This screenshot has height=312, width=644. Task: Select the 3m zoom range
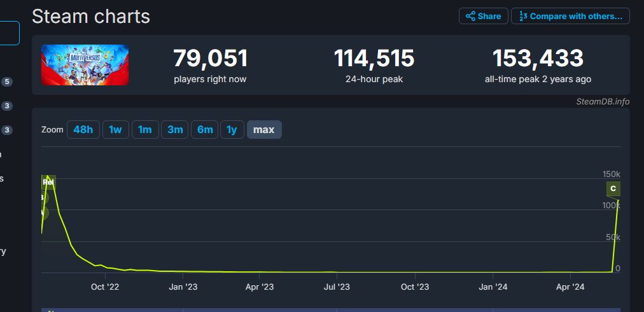(175, 130)
